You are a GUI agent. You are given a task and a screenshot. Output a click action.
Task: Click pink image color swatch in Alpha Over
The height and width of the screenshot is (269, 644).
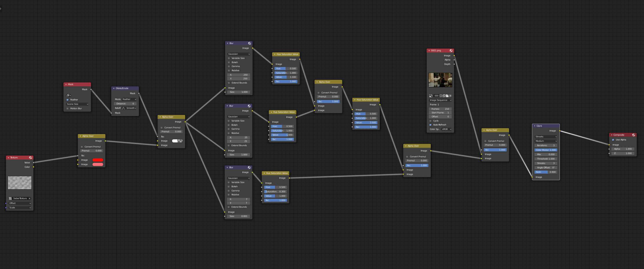click(x=98, y=165)
